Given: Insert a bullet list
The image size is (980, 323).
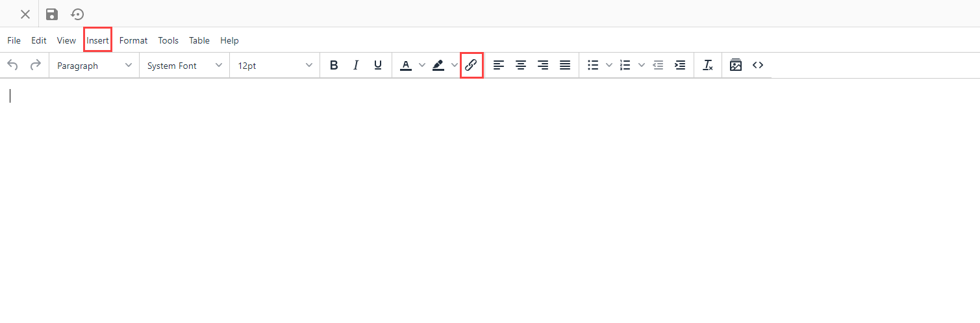Looking at the screenshot, I should point(593,65).
